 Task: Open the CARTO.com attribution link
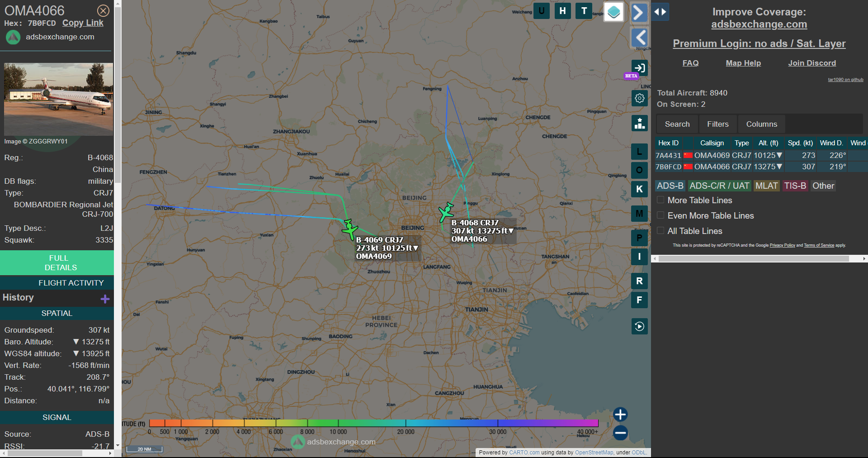[x=524, y=452]
